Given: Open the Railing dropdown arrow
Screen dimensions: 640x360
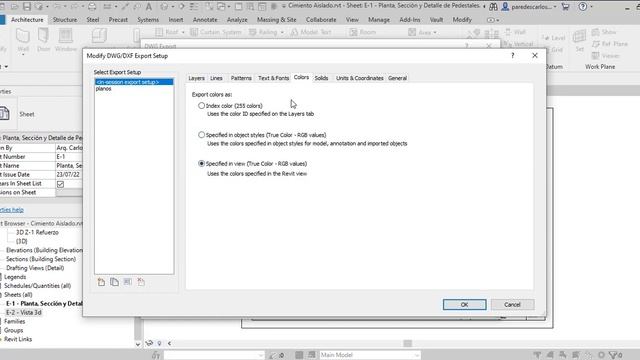Looking at the screenshot, I should point(282,32).
